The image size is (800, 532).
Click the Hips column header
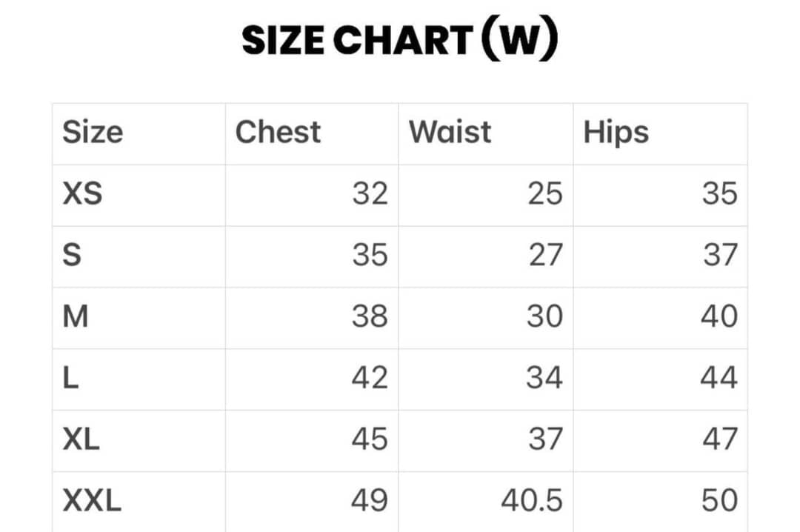coord(616,133)
